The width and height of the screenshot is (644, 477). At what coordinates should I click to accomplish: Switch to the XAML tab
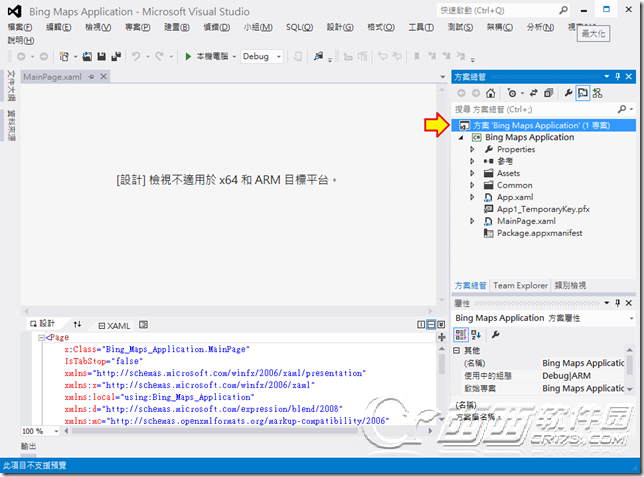click(114, 326)
